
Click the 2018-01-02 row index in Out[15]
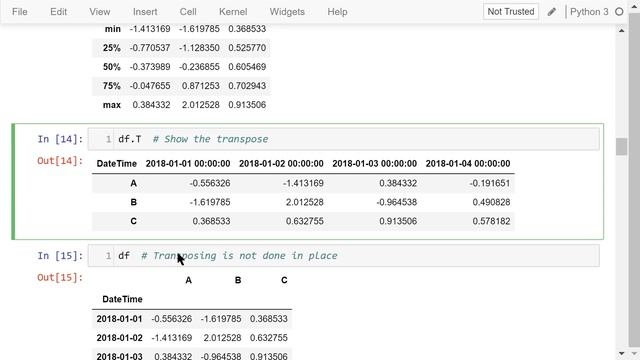pos(119,338)
